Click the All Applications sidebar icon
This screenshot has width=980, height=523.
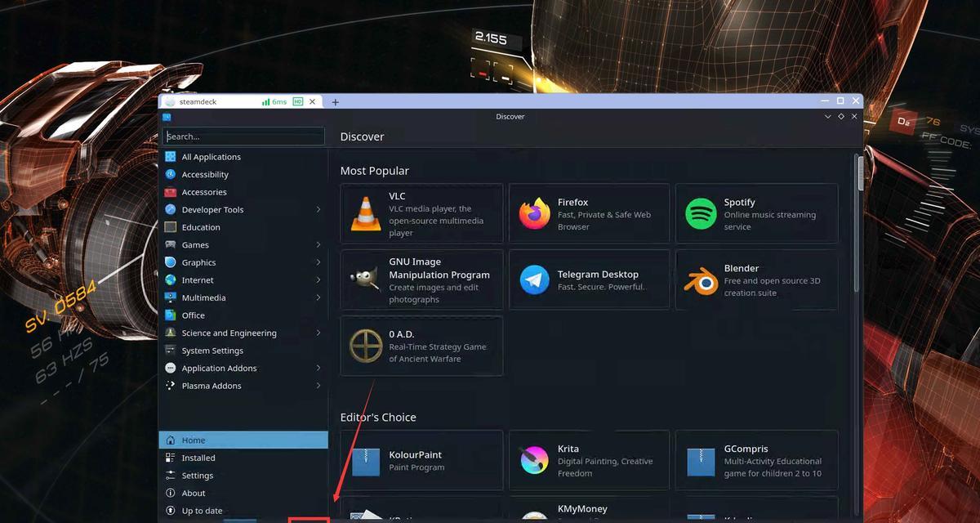(170, 157)
